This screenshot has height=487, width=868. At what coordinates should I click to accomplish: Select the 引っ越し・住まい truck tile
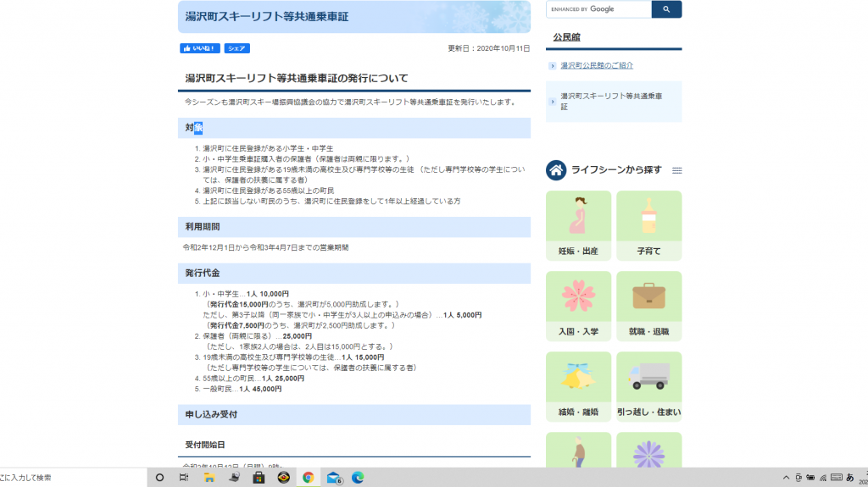[648, 385]
